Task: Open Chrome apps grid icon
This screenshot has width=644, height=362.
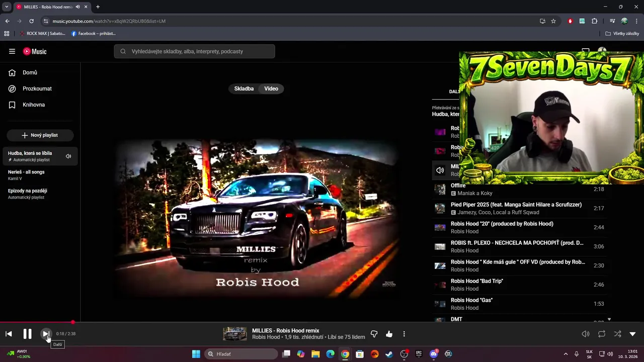Action: click(7, 34)
